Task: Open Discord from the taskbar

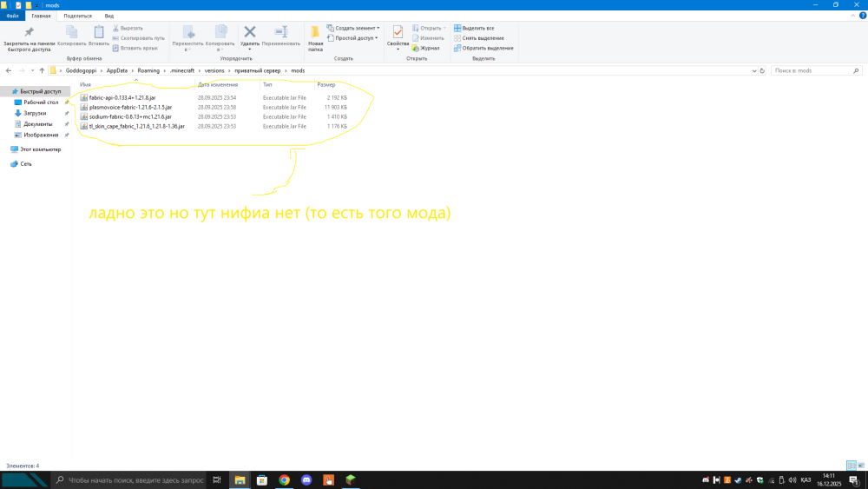Action: click(x=306, y=480)
